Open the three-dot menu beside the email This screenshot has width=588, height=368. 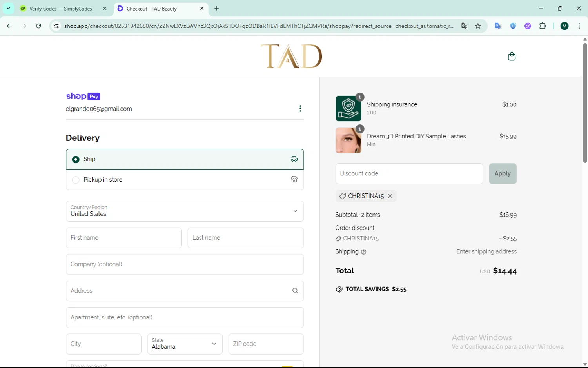300,109
